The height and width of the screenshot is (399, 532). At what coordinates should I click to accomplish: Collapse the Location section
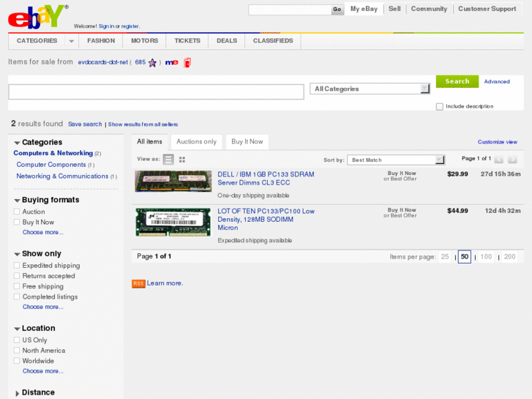[x=17, y=329]
